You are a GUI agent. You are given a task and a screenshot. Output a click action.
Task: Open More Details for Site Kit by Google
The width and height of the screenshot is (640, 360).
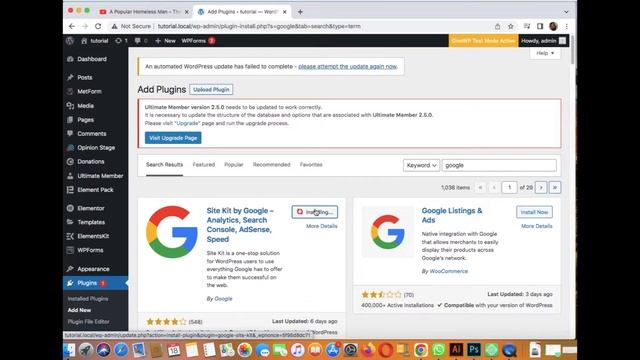pyautogui.click(x=322, y=226)
